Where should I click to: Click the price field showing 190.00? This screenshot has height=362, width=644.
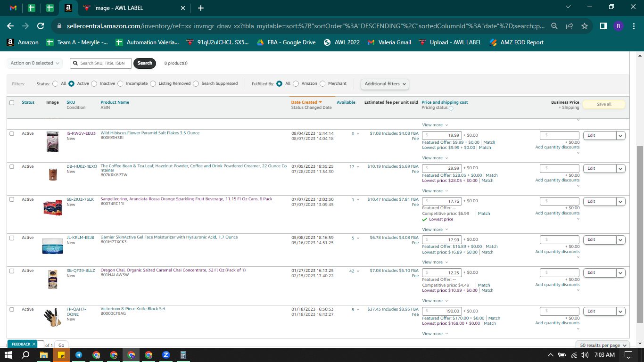[442, 311]
